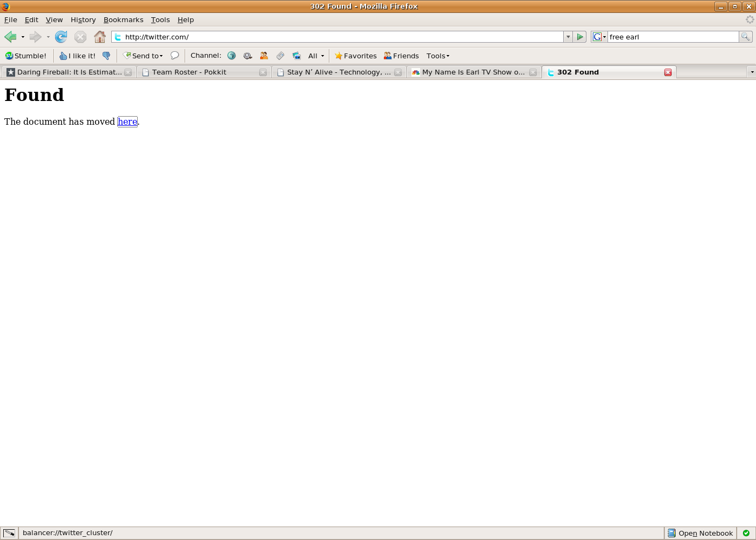
Task: Open the Help menu
Action: (x=186, y=19)
